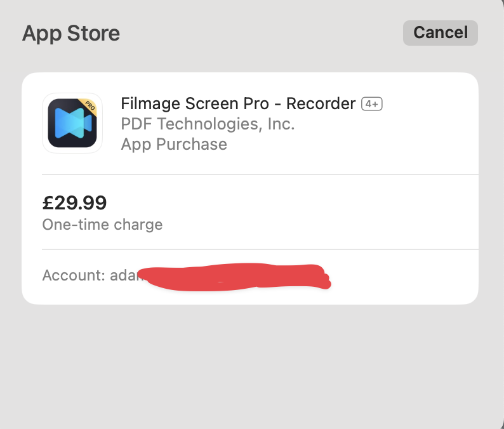Click the word Recorder in the app title

coord(321,103)
